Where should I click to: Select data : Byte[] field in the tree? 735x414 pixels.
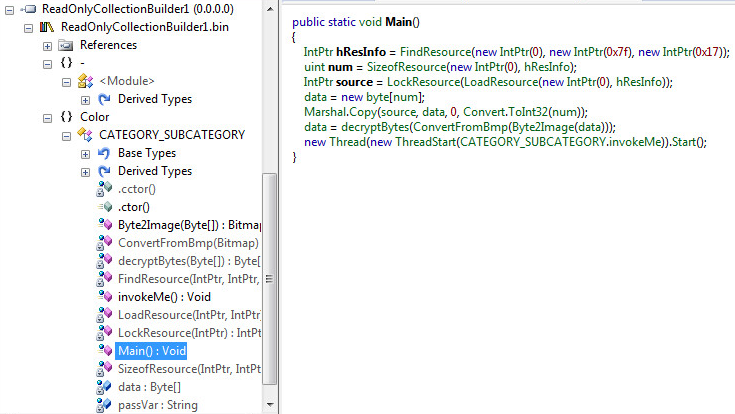[x=149, y=387]
